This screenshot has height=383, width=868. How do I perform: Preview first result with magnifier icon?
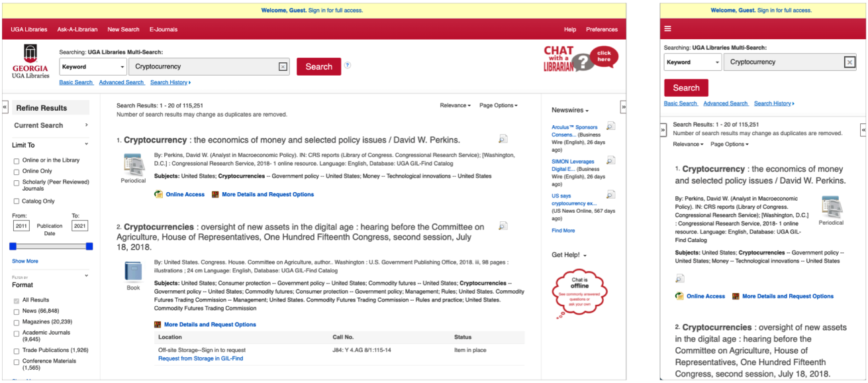[x=503, y=139]
